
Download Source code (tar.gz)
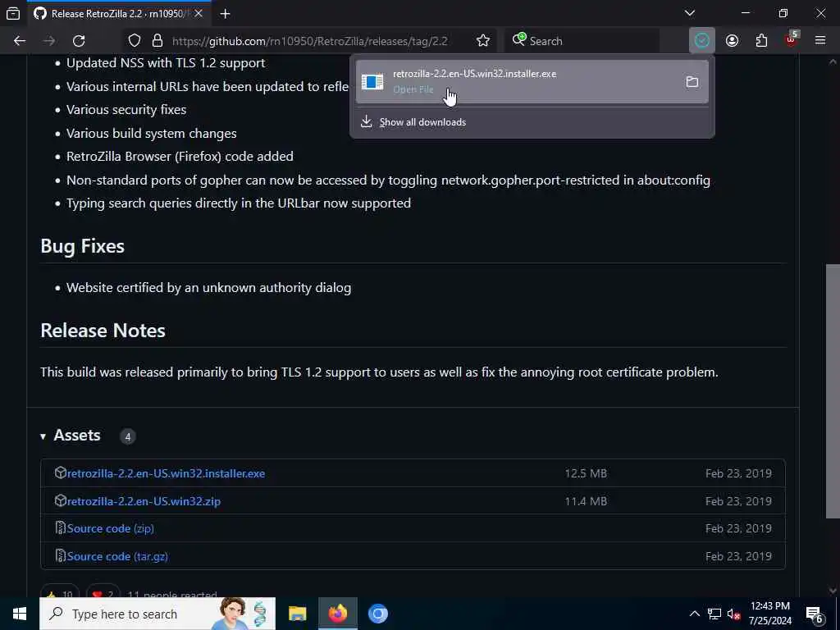click(x=117, y=557)
